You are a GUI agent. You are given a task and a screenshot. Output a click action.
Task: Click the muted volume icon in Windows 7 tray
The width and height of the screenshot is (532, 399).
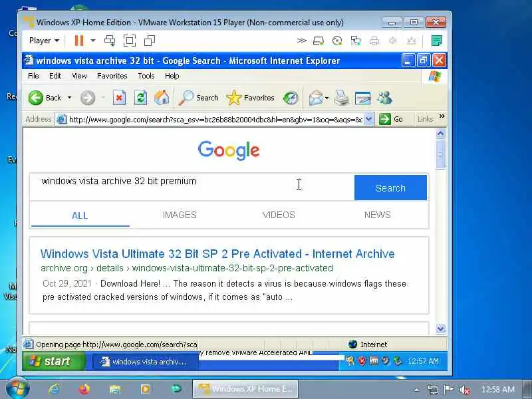464,390
